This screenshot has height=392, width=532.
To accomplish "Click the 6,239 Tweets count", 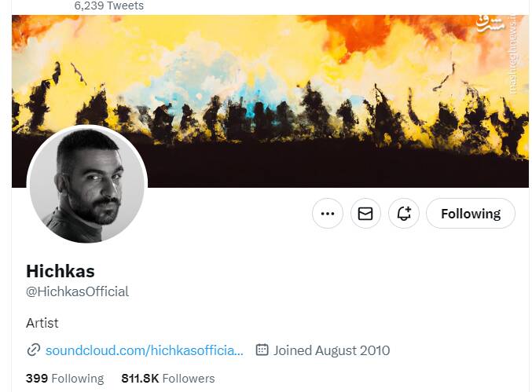I will coord(109,5).
